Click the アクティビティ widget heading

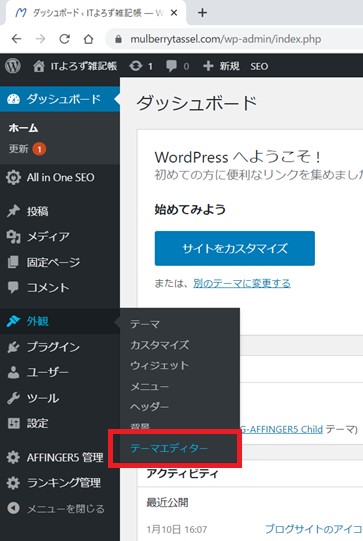[x=183, y=473]
